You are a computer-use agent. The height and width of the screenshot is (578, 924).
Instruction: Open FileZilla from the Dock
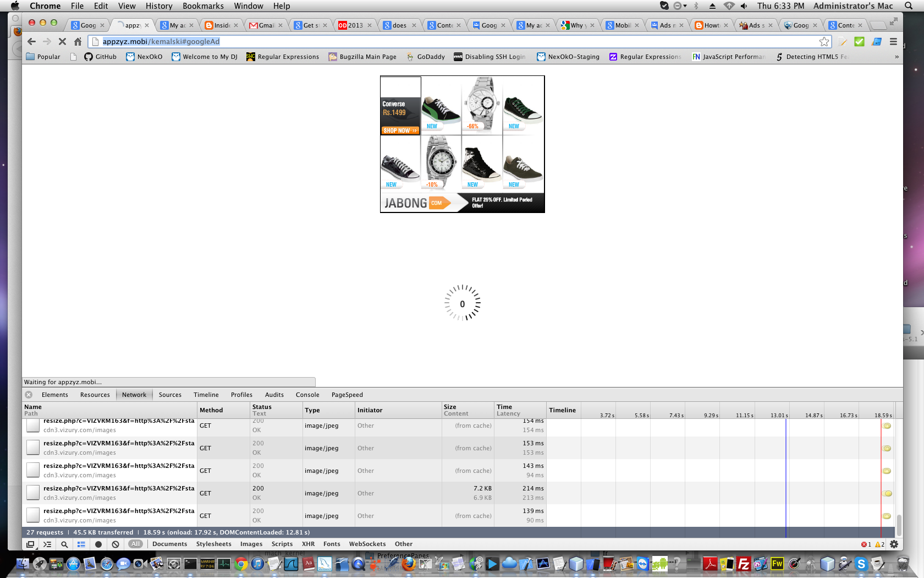[743, 564]
